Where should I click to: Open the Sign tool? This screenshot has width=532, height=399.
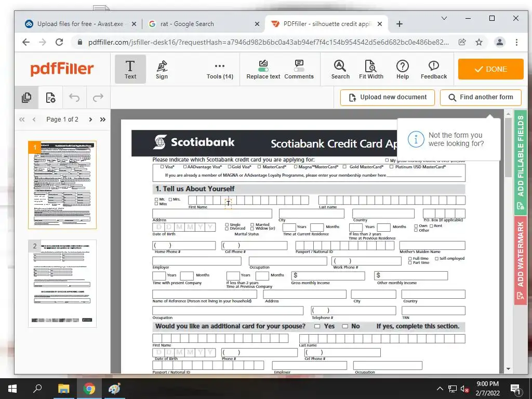162,69
